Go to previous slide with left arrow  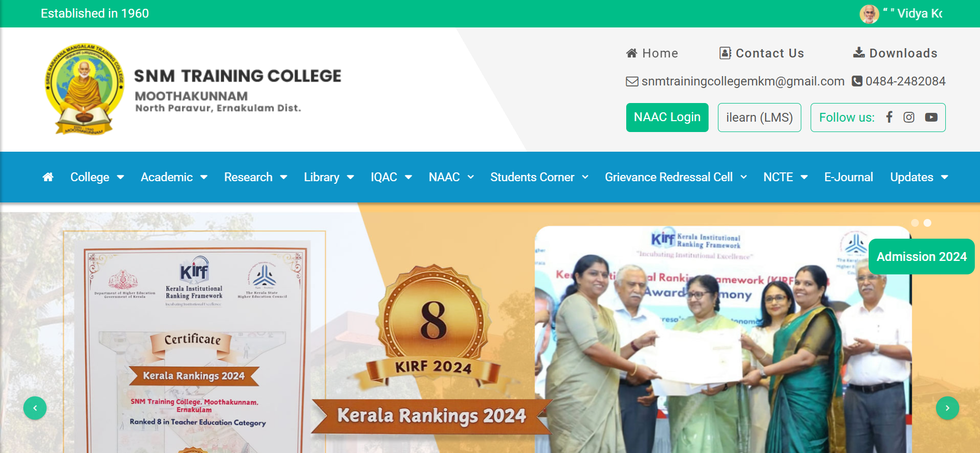pos(35,408)
